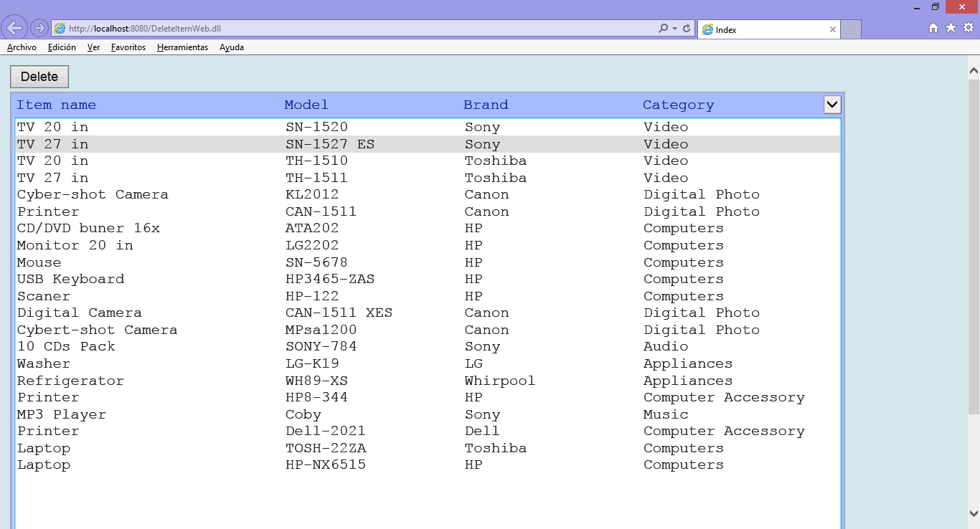Select the row with model TH-1511
This screenshot has height=529, width=980.
click(428, 178)
